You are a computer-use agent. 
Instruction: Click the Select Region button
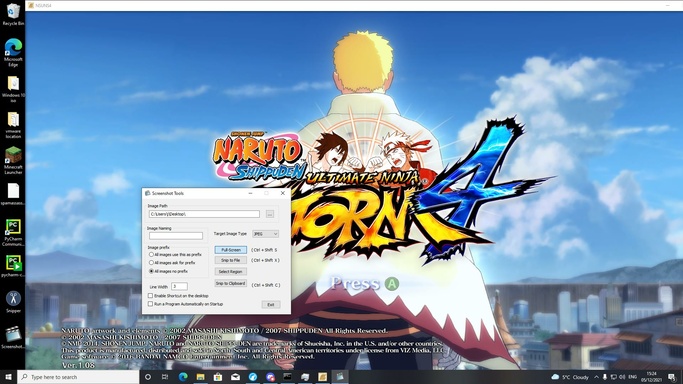(230, 272)
